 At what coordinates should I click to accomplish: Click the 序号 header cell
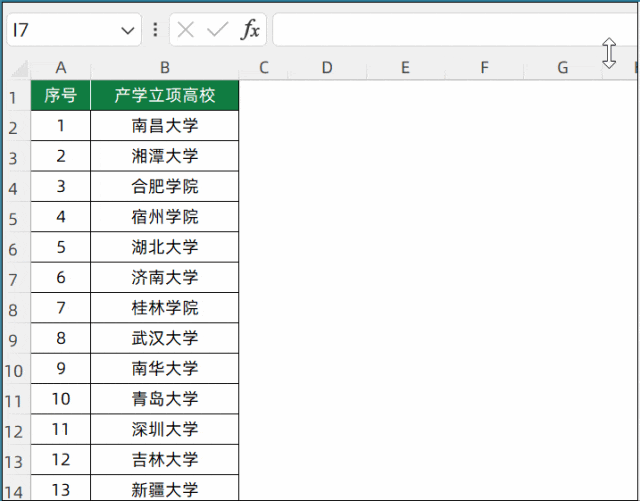[x=61, y=96]
